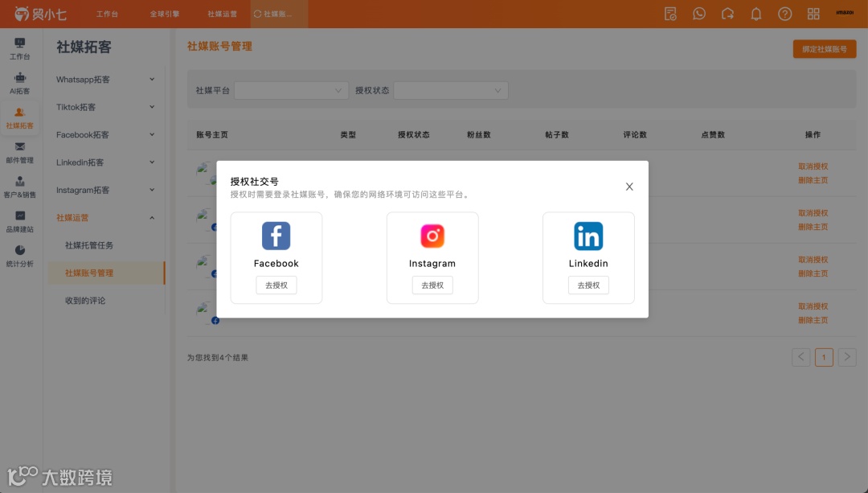
Task: Open 统计分析 in the left sidebar
Action: click(20, 256)
